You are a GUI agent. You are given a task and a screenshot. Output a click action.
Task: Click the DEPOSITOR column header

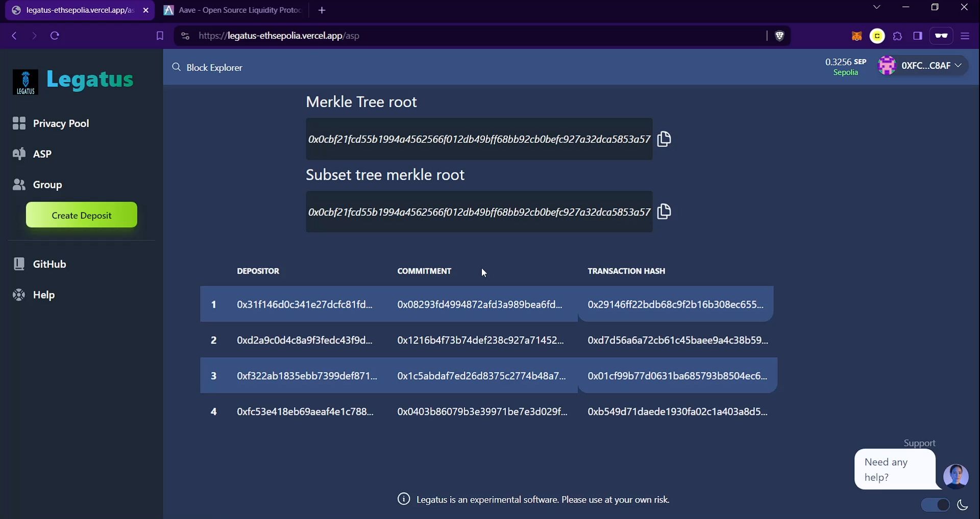pyautogui.click(x=258, y=271)
